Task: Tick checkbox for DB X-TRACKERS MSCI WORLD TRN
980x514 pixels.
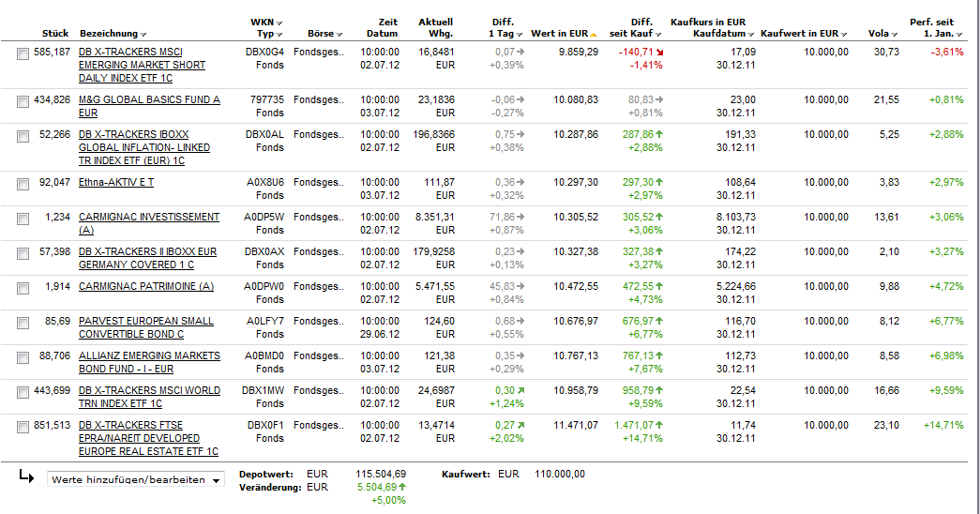Action: pos(23,393)
